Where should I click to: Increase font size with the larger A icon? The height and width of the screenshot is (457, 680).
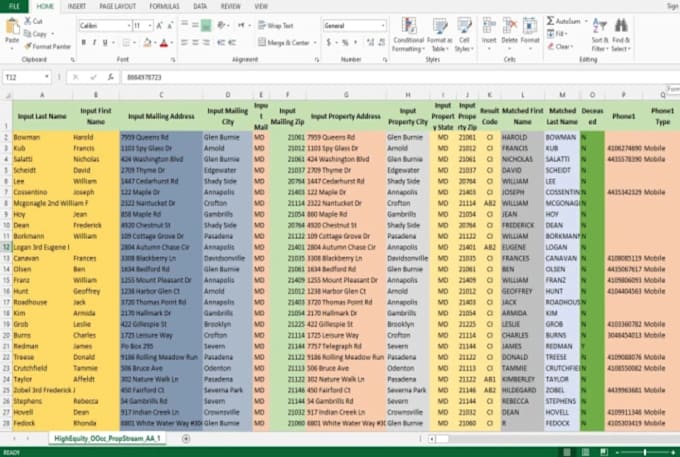coord(160,26)
